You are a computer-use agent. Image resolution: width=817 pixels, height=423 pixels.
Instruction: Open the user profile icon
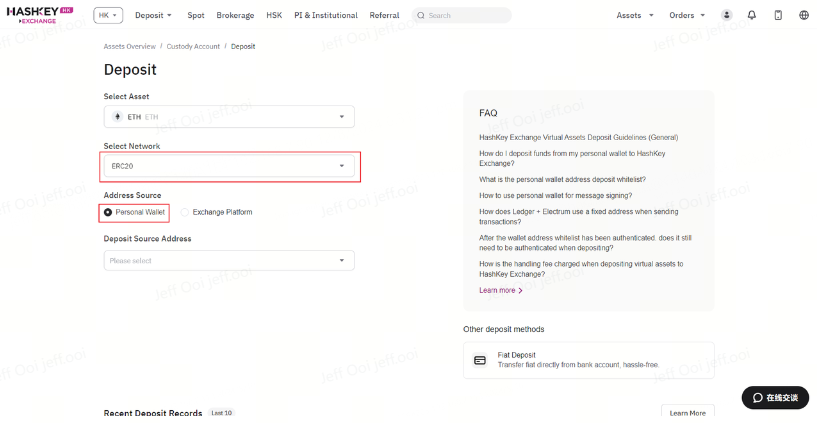point(726,15)
